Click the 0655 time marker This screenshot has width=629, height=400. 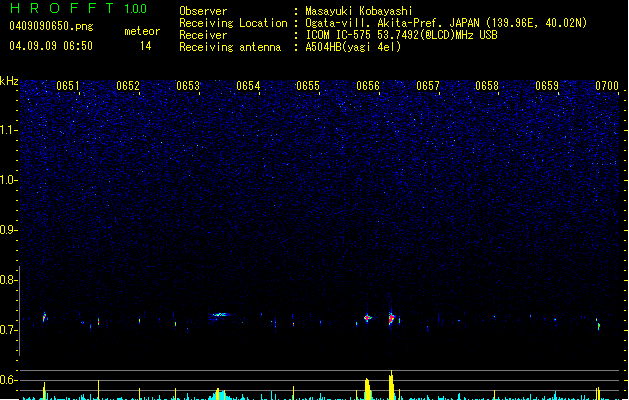(308, 85)
